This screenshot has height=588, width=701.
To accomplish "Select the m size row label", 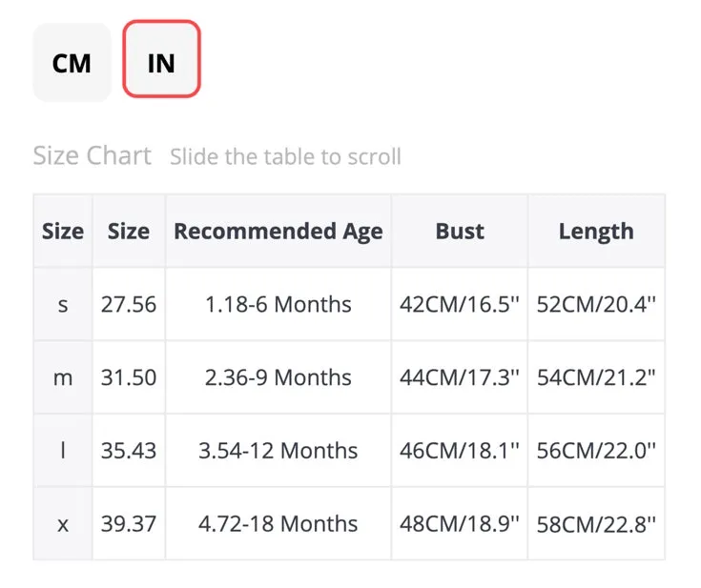I will click(63, 377).
